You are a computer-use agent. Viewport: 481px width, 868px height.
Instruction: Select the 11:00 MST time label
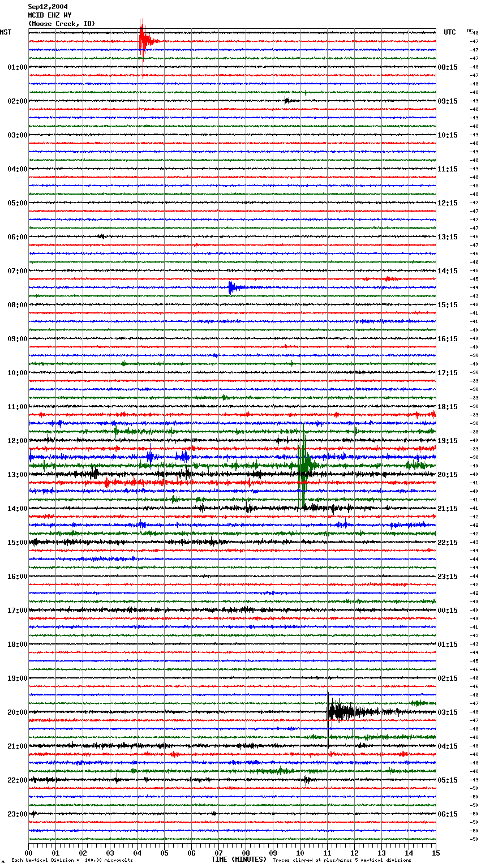pyautogui.click(x=17, y=407)
